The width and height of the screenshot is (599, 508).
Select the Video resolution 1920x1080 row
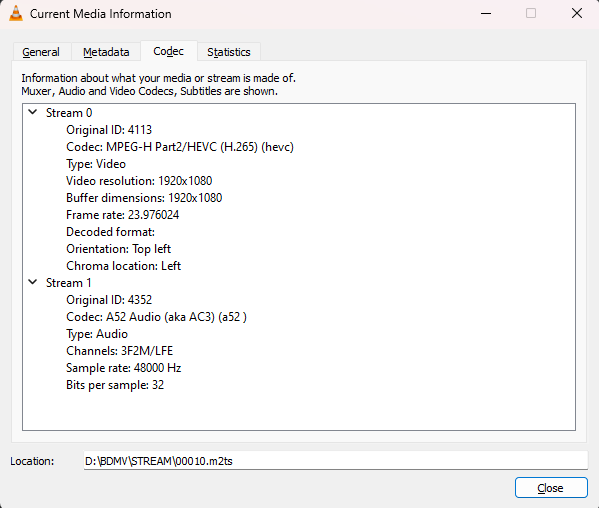click(x=139, y=181)
